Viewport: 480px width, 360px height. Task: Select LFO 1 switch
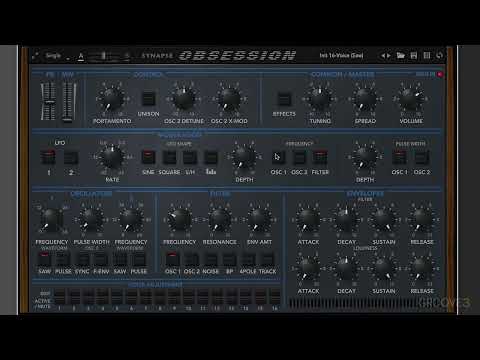click(x=48, y=157)
